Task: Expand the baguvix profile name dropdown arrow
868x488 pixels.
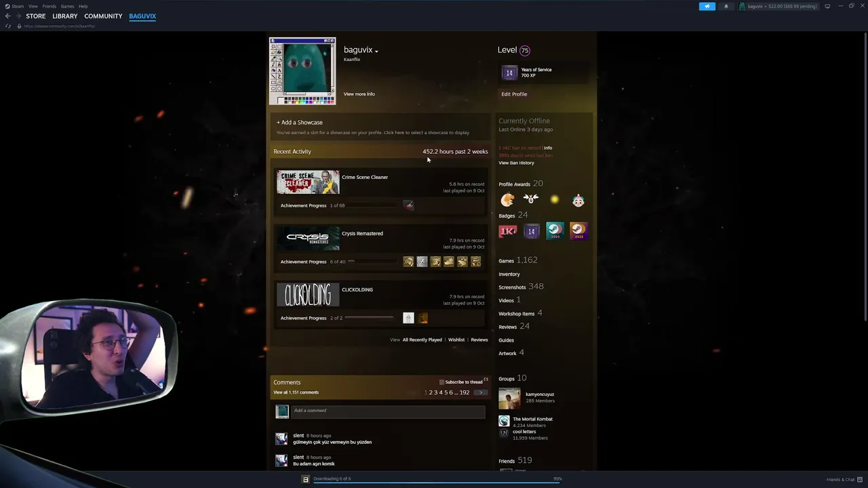Action: point(376,51)
